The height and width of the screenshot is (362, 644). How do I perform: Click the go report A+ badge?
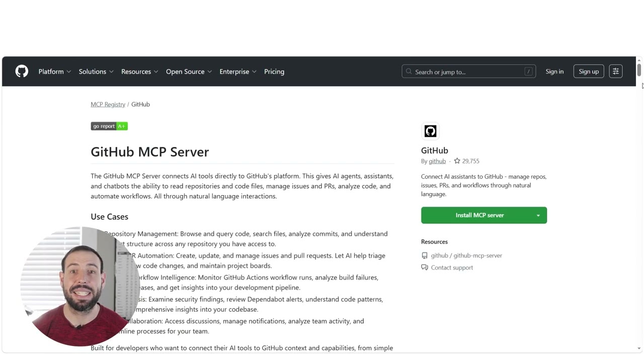tap(109, 126)
